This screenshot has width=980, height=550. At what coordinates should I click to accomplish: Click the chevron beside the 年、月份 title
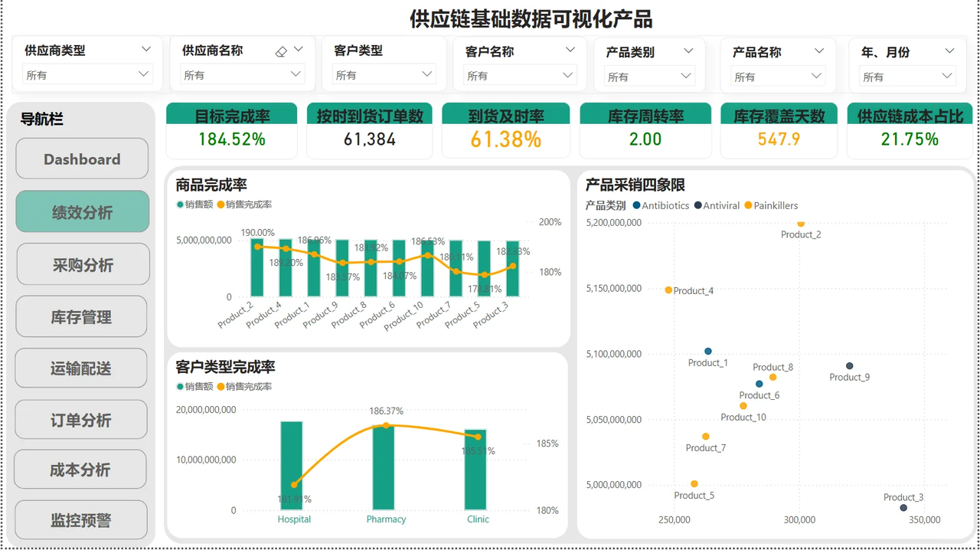949,51
